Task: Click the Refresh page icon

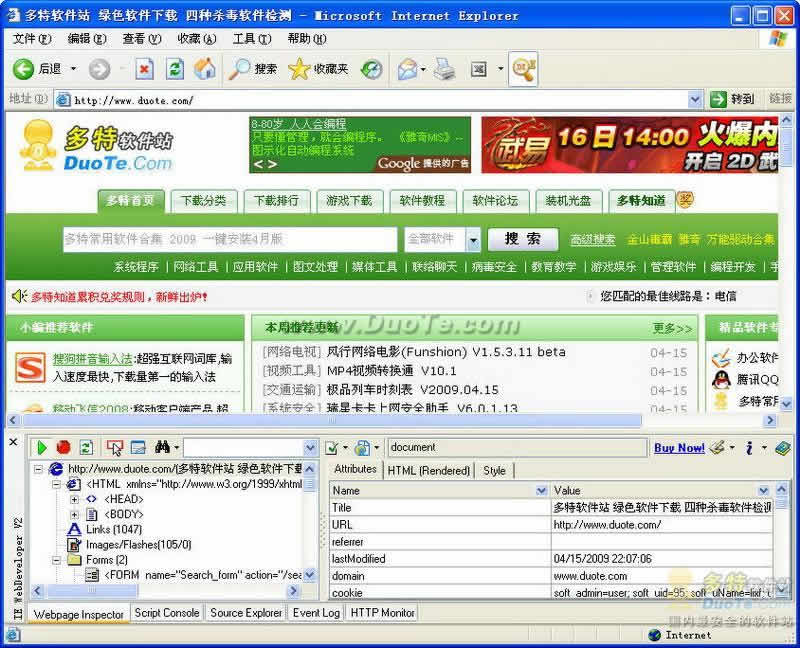Action: click(x=174, y=69)
